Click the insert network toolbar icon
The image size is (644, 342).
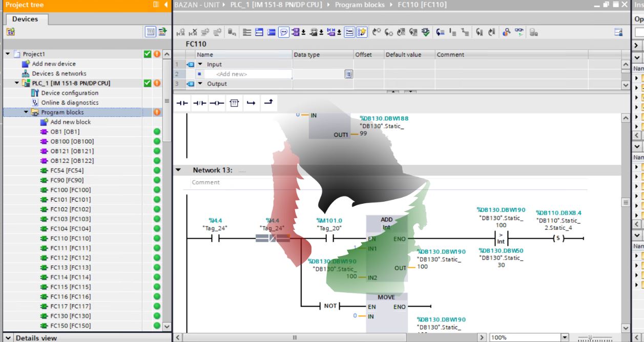[x=180, y=32]
